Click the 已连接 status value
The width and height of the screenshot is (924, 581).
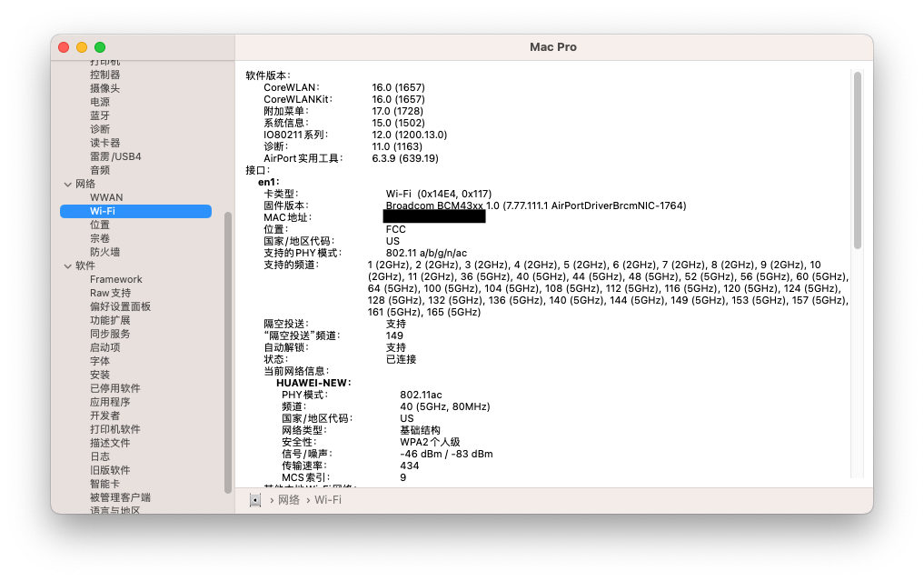tap(401, 359)
